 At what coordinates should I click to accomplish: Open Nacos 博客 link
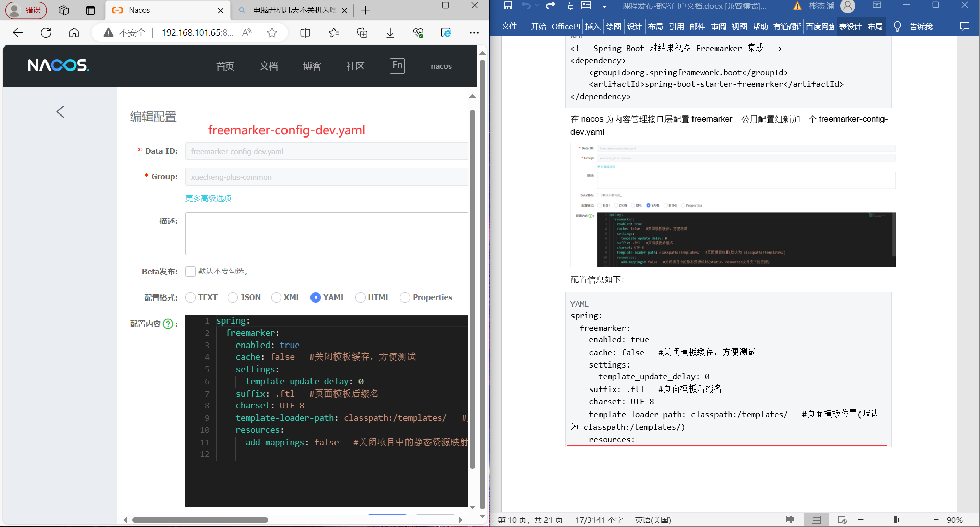[x=312, y=66]
